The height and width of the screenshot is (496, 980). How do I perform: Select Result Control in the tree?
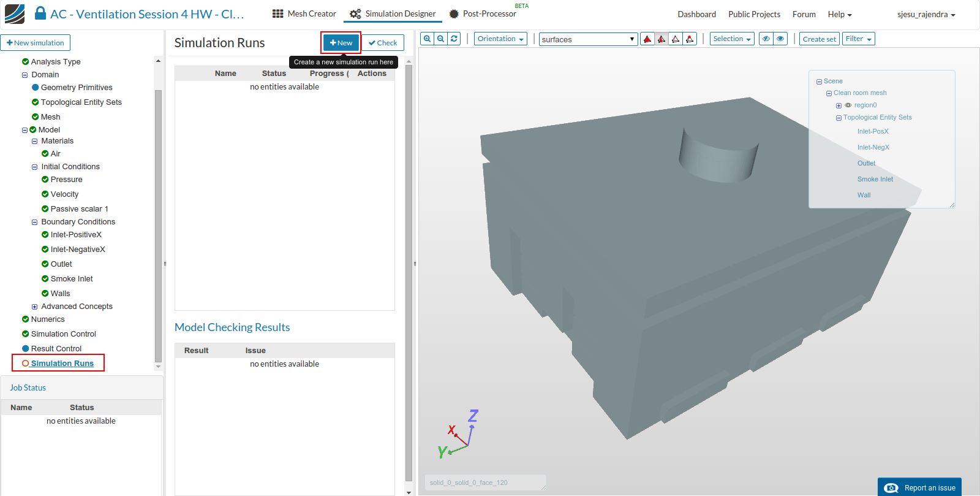click(x=56, y=349)
